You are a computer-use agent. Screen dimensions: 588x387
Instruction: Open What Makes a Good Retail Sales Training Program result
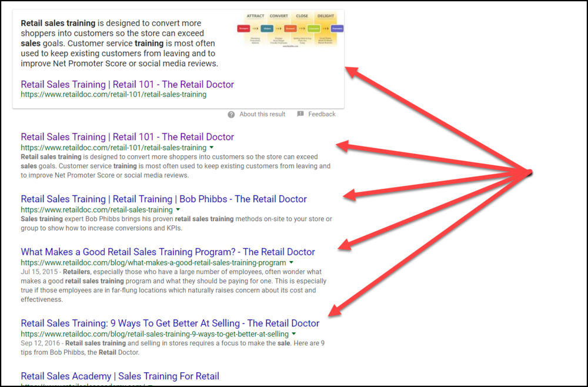(168, 252)
